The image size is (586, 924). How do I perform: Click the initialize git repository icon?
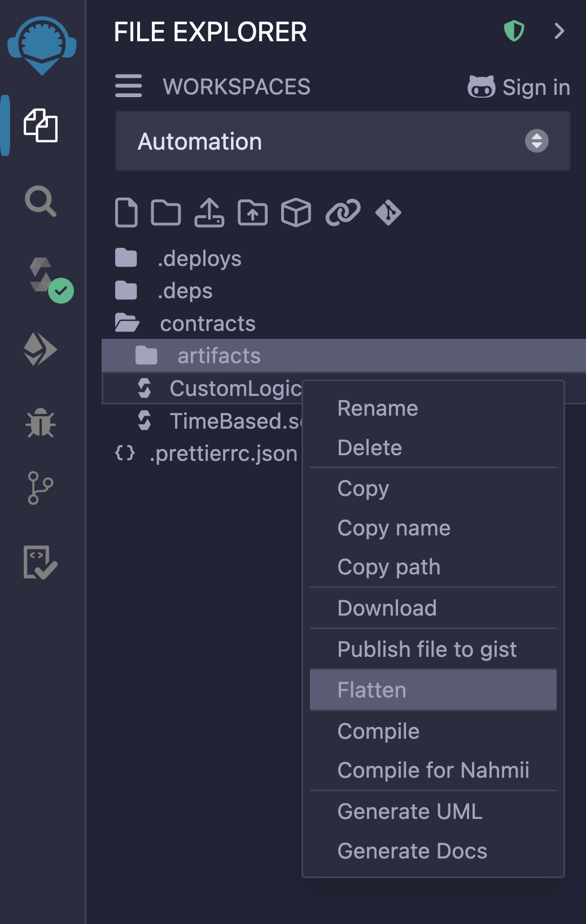388,213
